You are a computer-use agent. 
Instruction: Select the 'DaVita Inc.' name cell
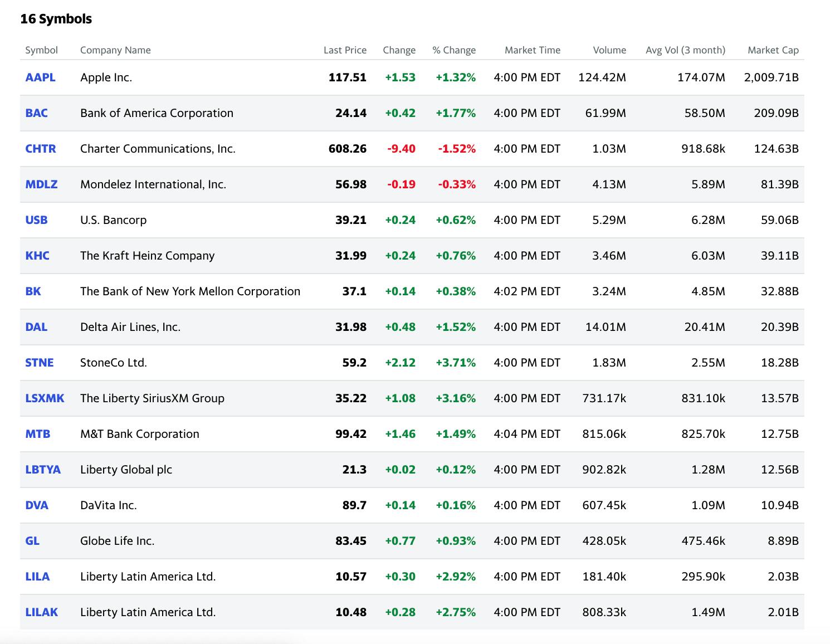(108, 505)
